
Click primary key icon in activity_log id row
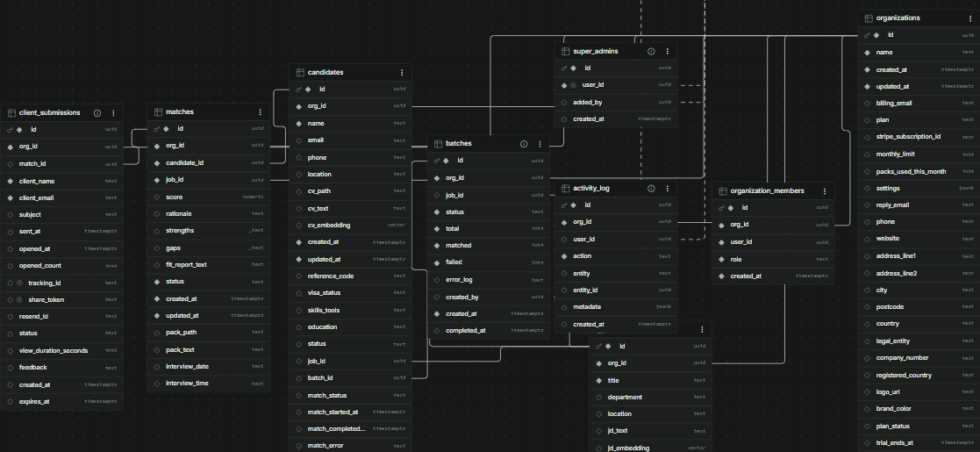pos(564,205)
